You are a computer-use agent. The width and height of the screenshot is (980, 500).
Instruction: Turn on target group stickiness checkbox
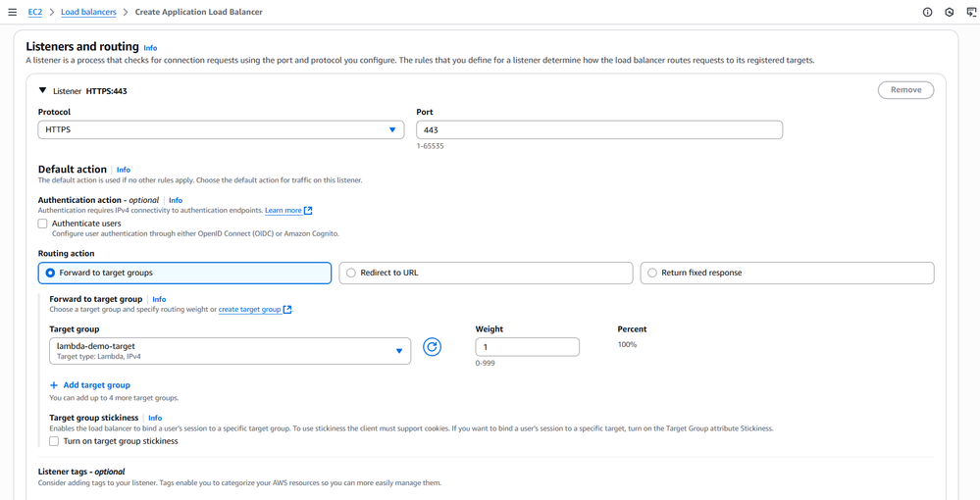54,441
